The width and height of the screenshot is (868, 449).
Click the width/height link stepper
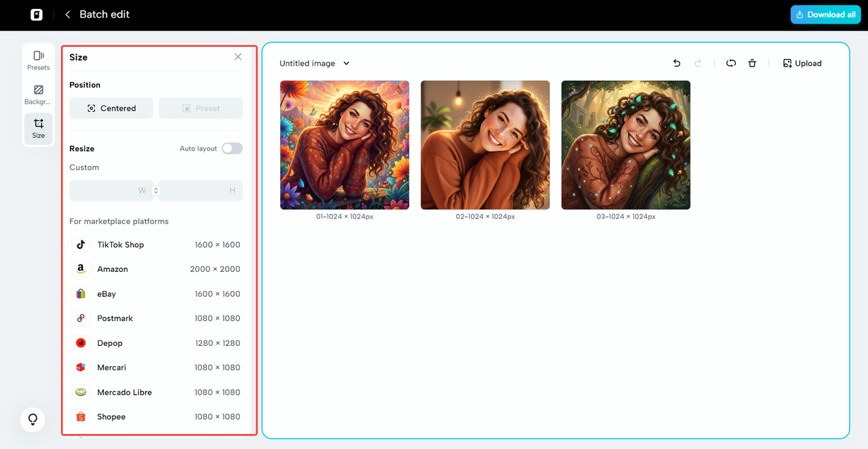[156, 191]
